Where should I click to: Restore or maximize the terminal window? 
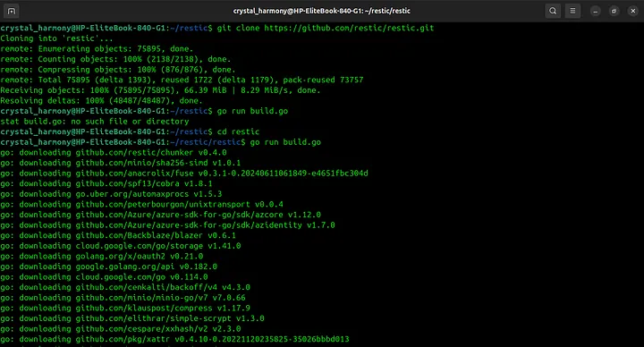614,11
